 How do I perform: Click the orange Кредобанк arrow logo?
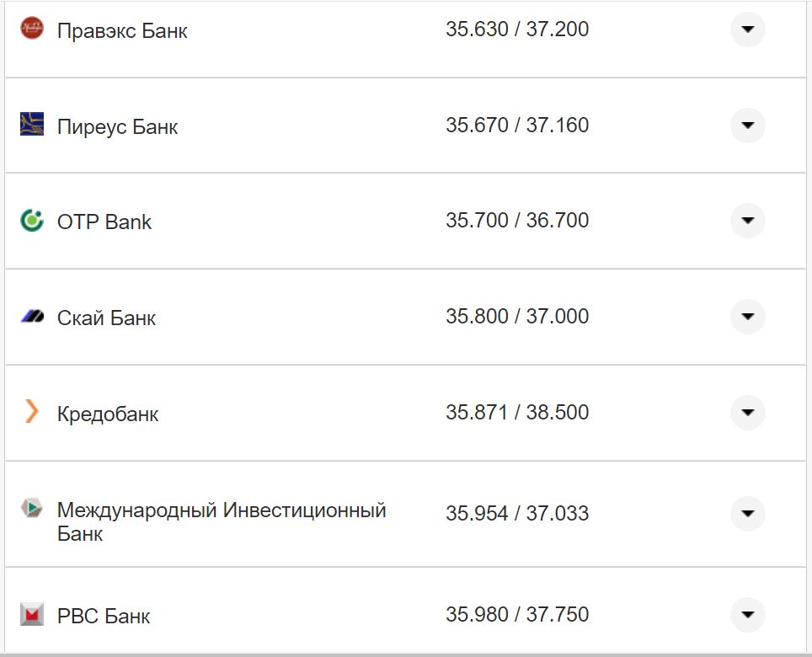[x=31, y=413]
